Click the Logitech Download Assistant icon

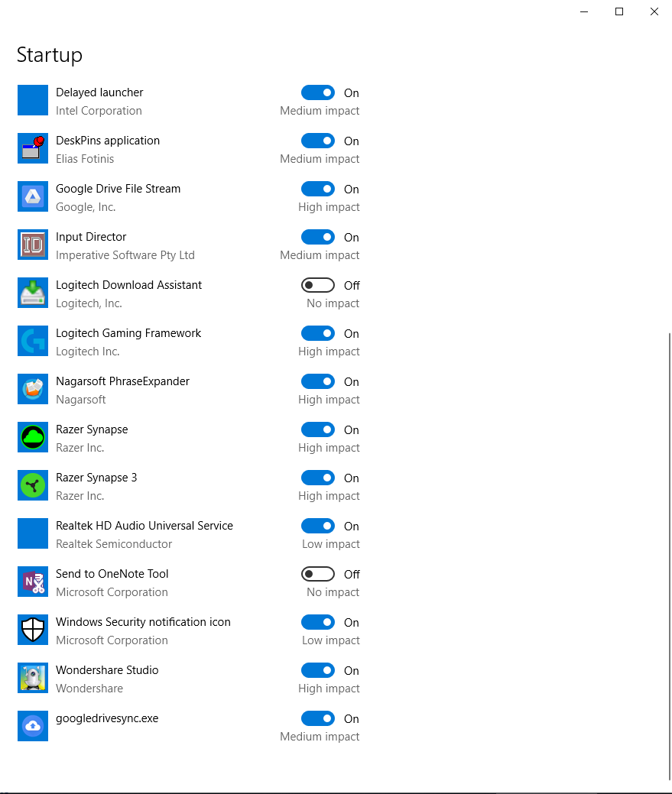click(x=33, y=293)
